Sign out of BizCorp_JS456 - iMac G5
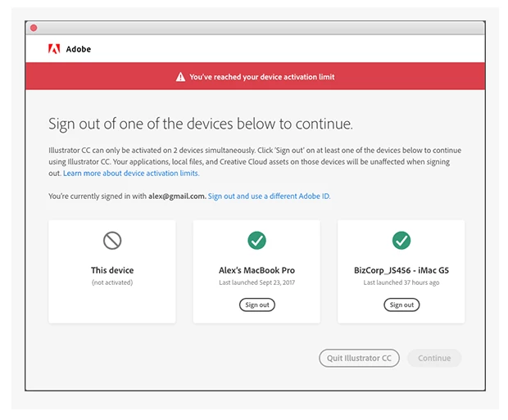 click(x=401, y=305)
